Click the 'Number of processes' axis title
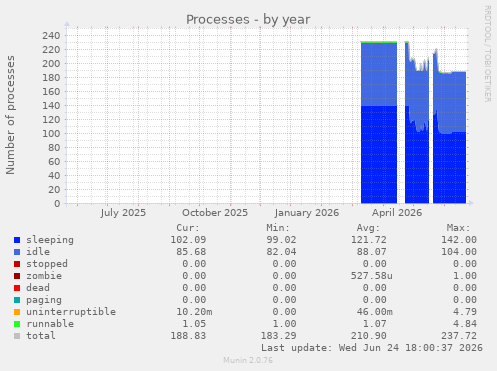497x371 pixels. (x=10, y=115)
